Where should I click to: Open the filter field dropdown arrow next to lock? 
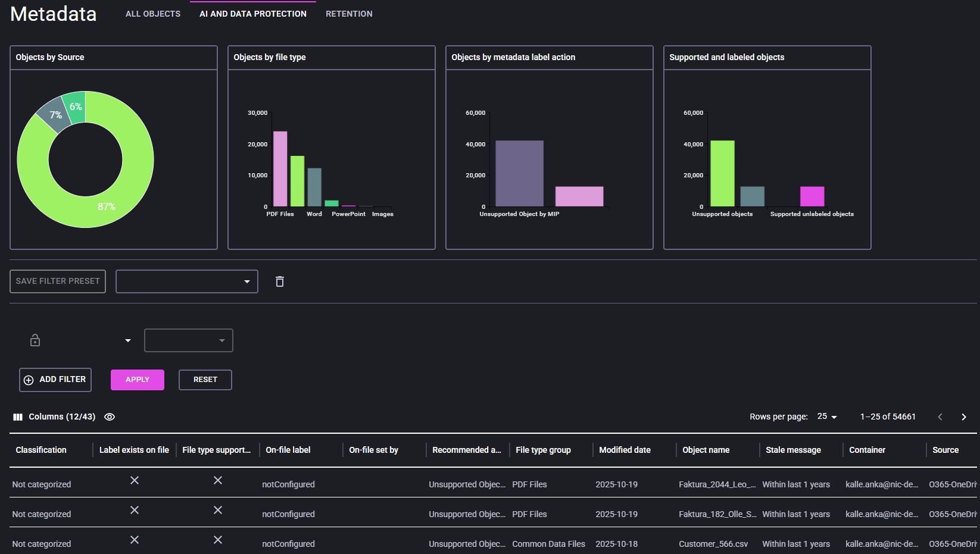(x=128, y=340)
